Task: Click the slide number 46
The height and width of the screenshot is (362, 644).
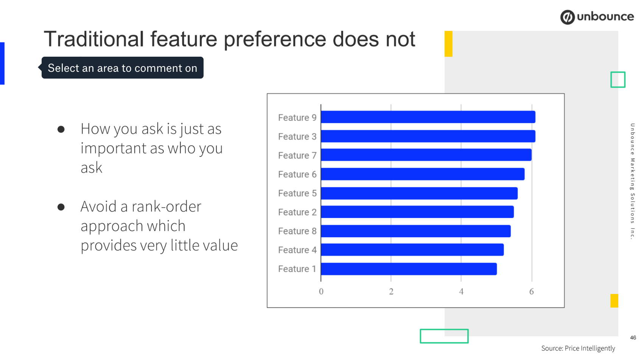Action: (633, 337)
